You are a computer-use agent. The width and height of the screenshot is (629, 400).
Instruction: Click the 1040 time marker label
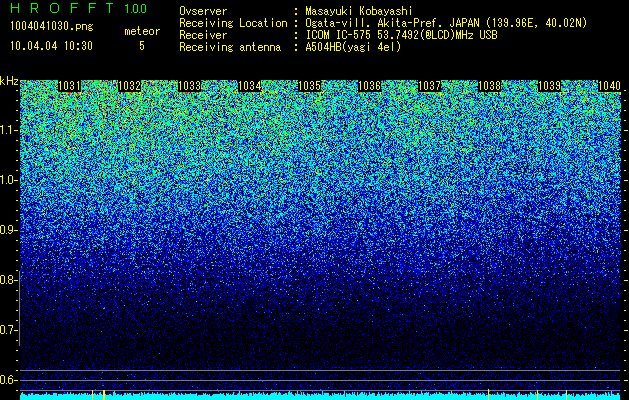coord(609,86)
